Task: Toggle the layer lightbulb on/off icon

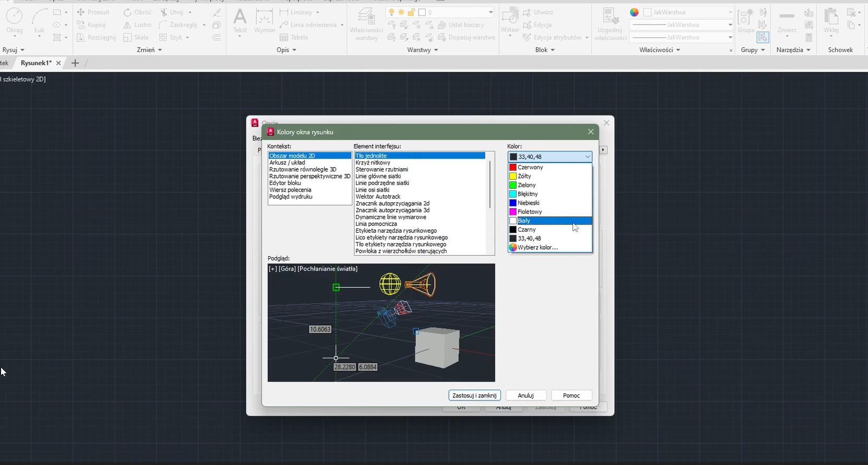Action: [391, 12]
